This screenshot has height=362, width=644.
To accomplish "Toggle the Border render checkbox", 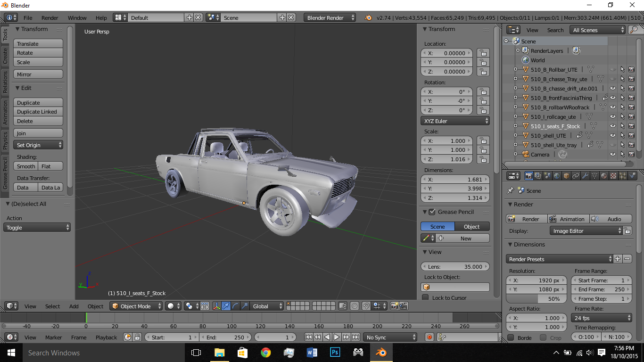I will (511, 337).
